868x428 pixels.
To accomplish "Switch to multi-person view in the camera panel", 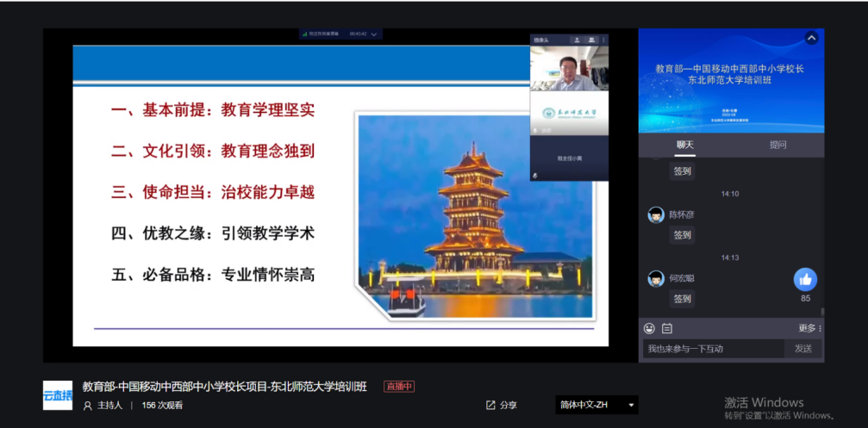I will point(591,40).
